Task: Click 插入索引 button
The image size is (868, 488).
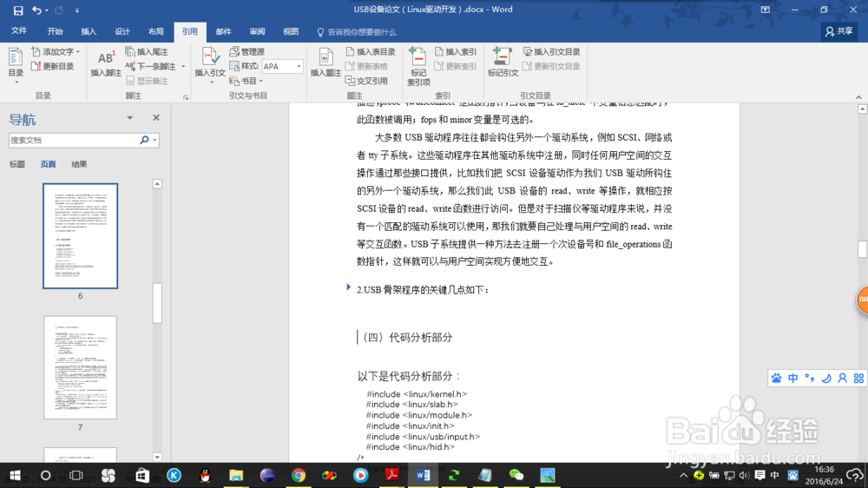Action: tap(456, 51)
